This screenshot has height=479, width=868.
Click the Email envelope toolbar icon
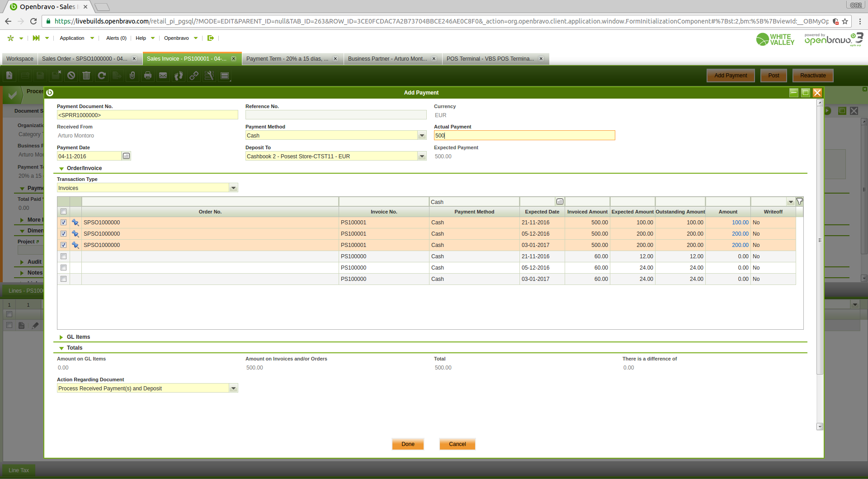pyautogui.click(x=163, y=76)
